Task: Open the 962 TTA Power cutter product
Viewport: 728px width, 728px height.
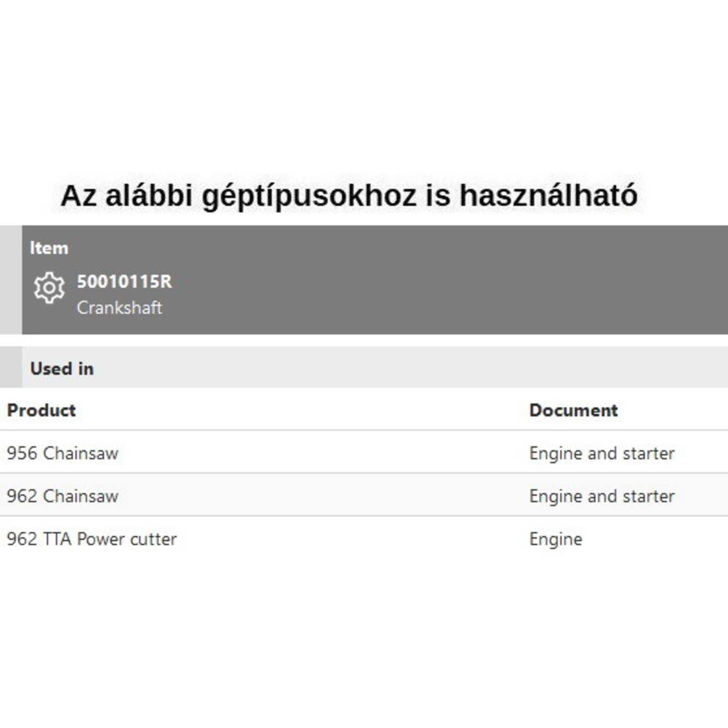Action: click(x=92, y=539)
